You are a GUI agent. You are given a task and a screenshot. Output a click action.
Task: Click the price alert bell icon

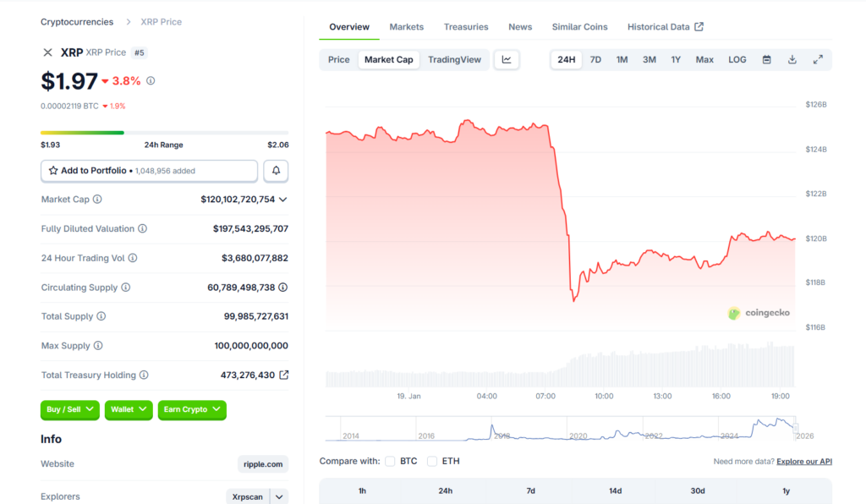point(276,171)
